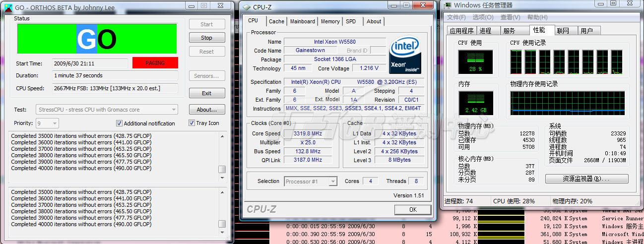The width and height of the screenshot is (644, 244).
Task: Click the CPU usage 28 % gauge
Action: [x=475, y=62]
